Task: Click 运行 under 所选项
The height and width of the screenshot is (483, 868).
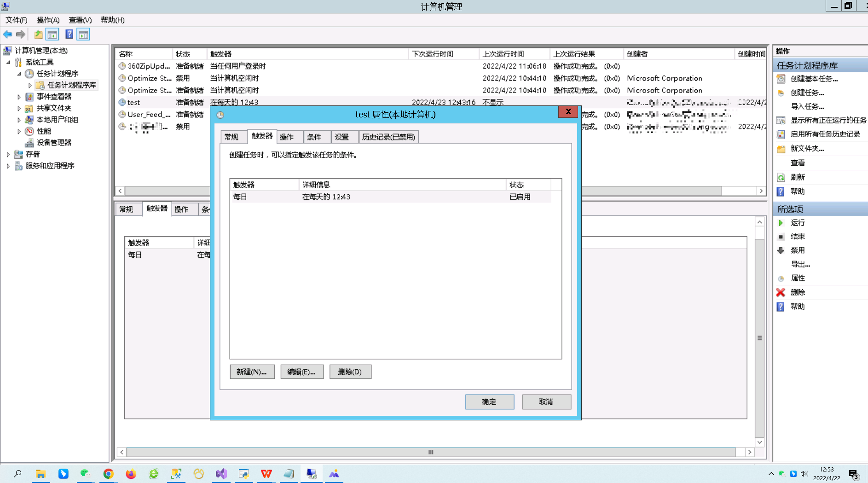Action: (x=798, y=223)
